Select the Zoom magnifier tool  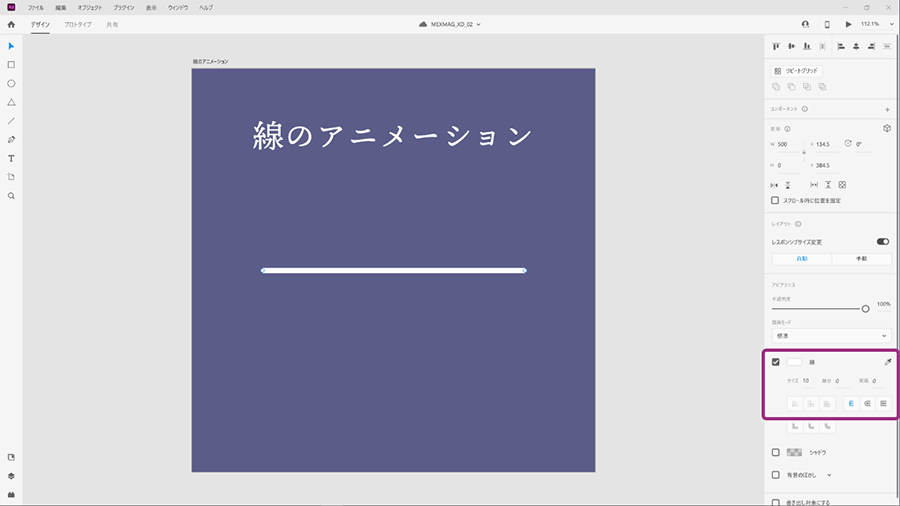click(x=11, y=196)
